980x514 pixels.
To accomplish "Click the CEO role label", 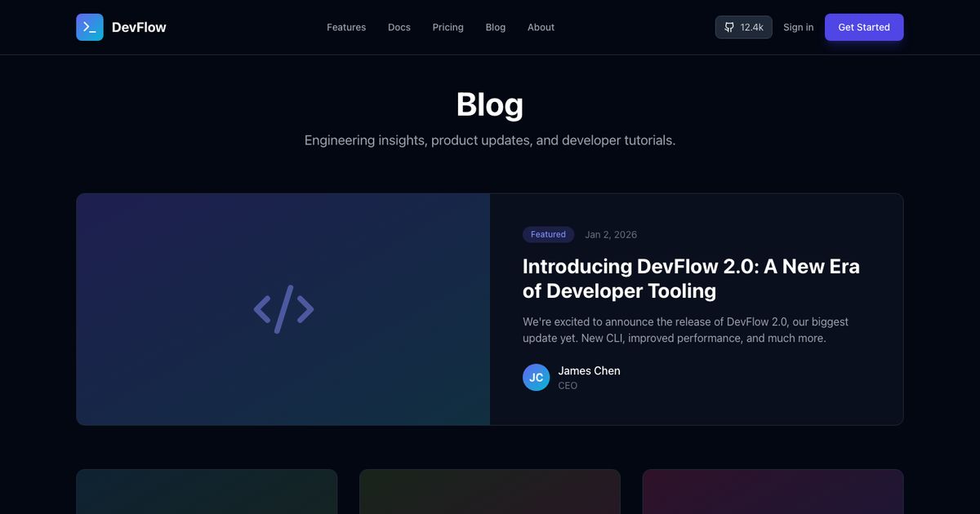I will click(x=568, y=385).
